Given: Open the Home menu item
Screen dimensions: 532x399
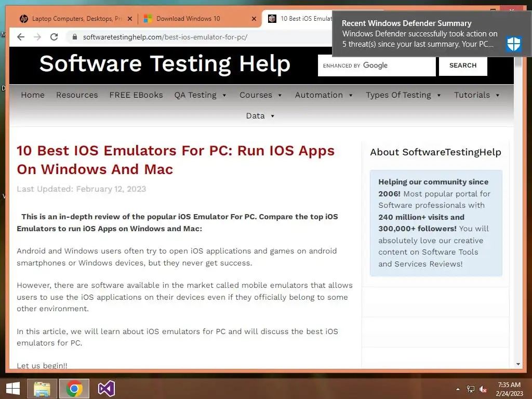Looking at the screenshot, I should coord(33,95).
